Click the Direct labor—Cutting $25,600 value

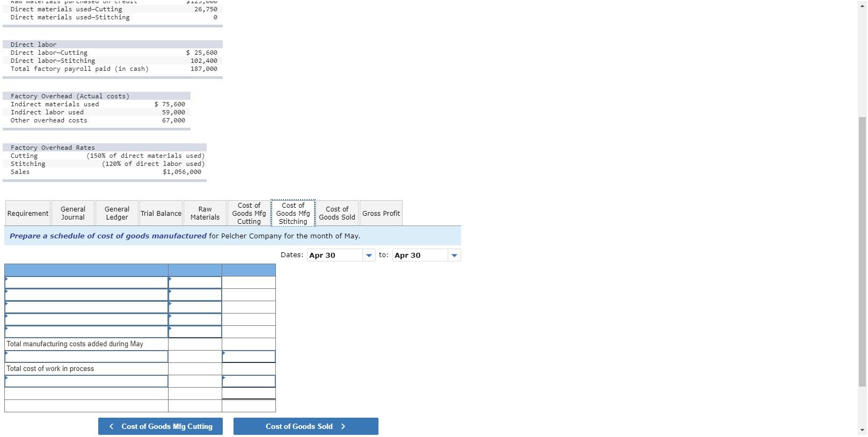click(x=202, y=53)
